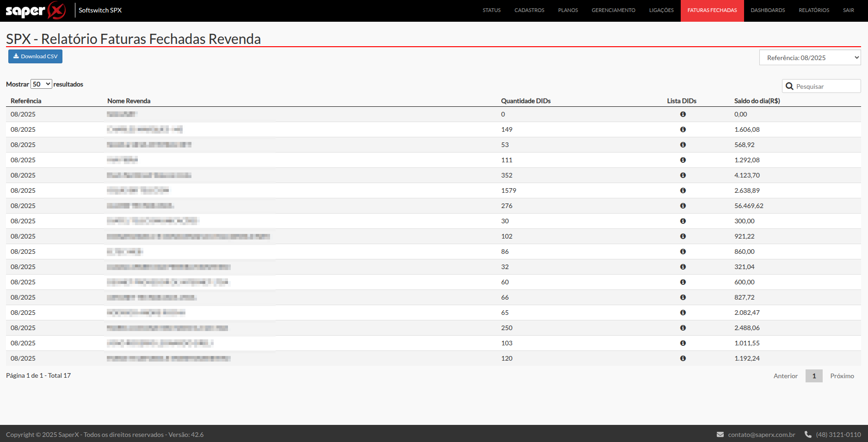
Task: Show DID list for row with saldo 600,00
Action: pos(683,282)
